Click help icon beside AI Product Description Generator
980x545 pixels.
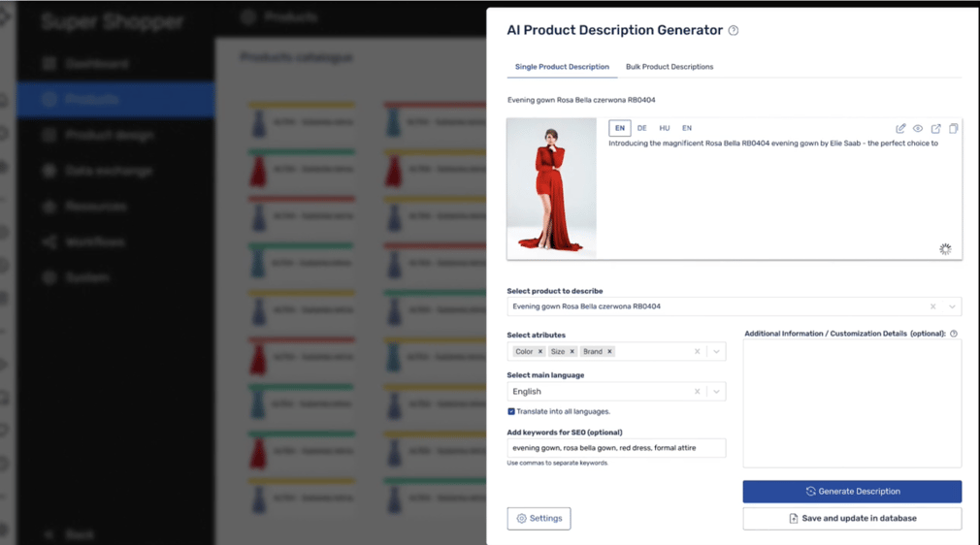pos(734,31)
